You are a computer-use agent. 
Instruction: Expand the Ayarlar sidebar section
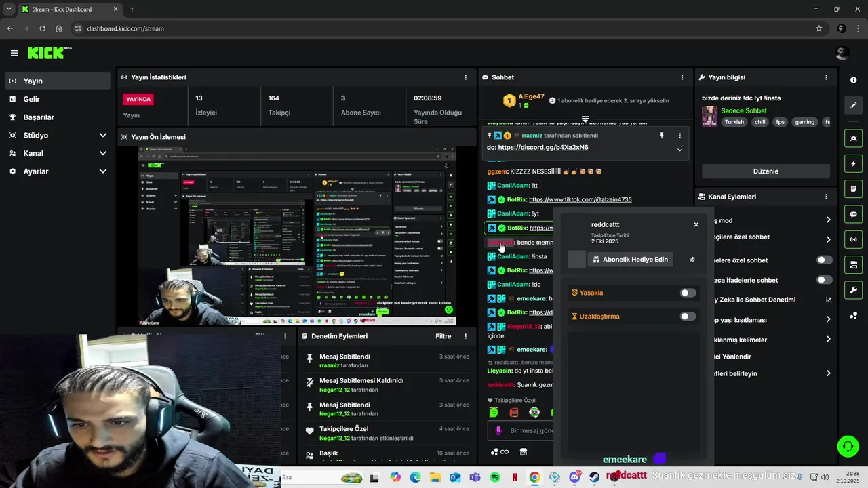tap(103, 171)
